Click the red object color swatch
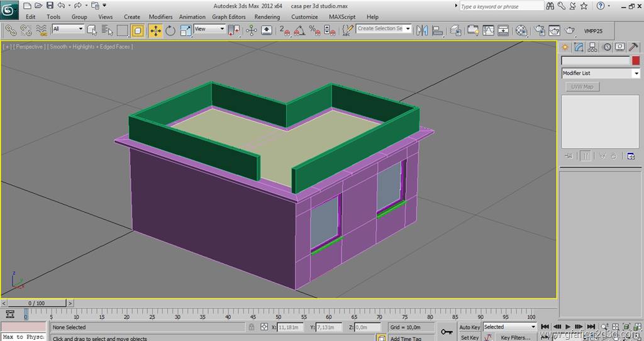This screenshot has width=644, height=341. [x=636, y=61]
